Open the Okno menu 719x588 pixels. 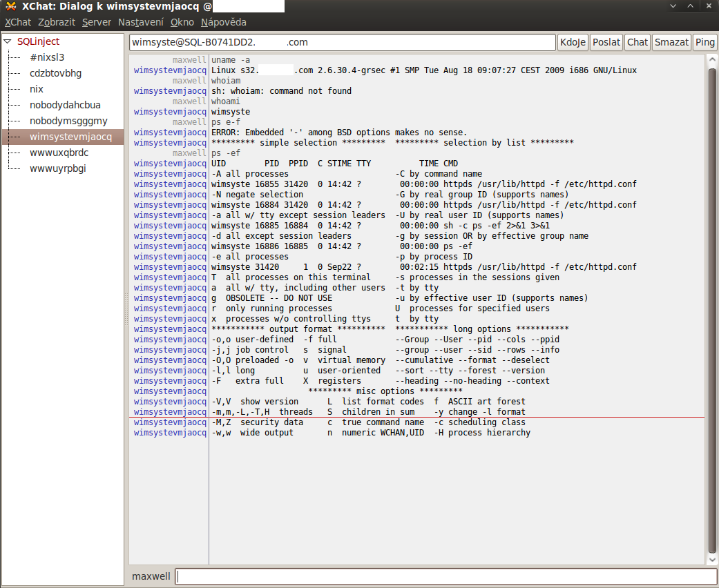pos(182,22)
